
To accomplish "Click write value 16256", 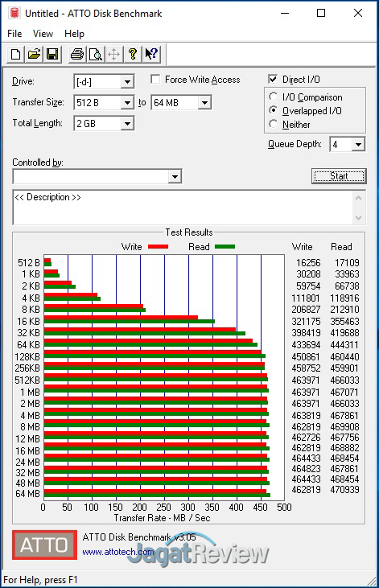I will (308, 262).
